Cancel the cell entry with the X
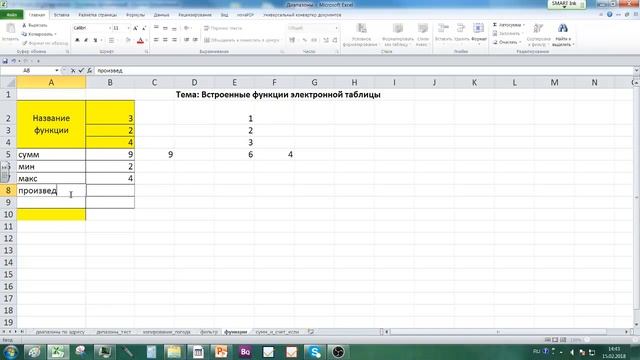Viewport: 640px width, 360px height. [73, 71]
